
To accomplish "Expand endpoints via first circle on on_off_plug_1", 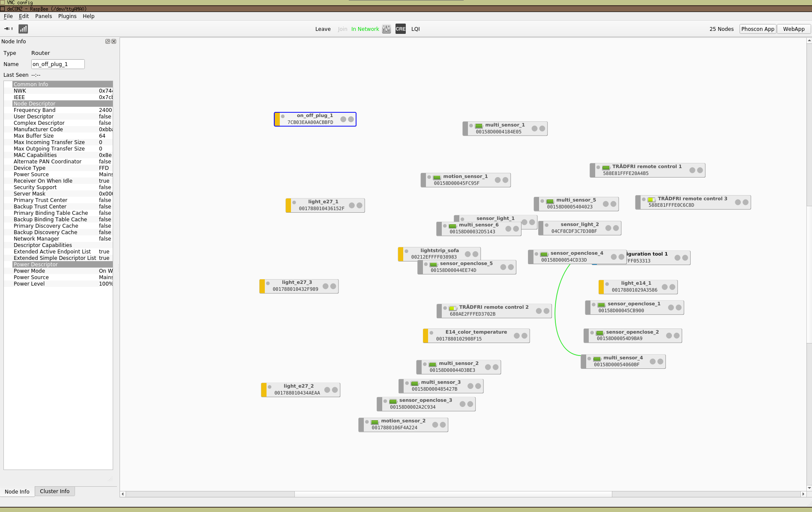I will coord(343,119).
